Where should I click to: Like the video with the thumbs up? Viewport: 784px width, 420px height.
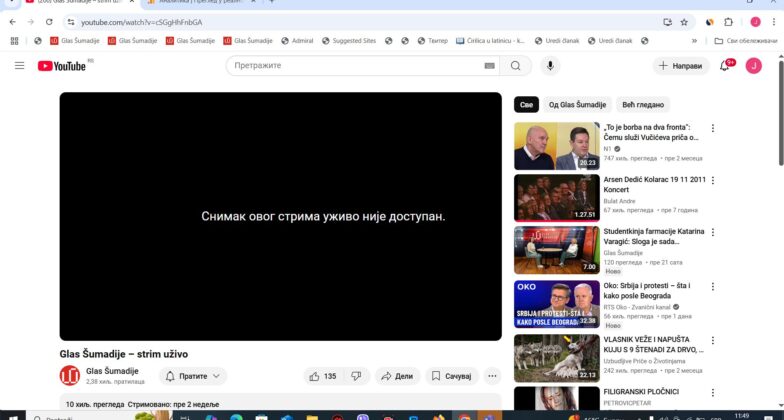pos(322,376)
